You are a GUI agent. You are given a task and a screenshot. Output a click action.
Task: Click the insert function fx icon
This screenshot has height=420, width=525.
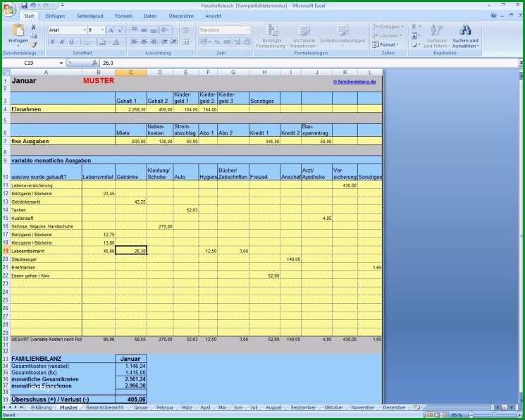point(94,63)
